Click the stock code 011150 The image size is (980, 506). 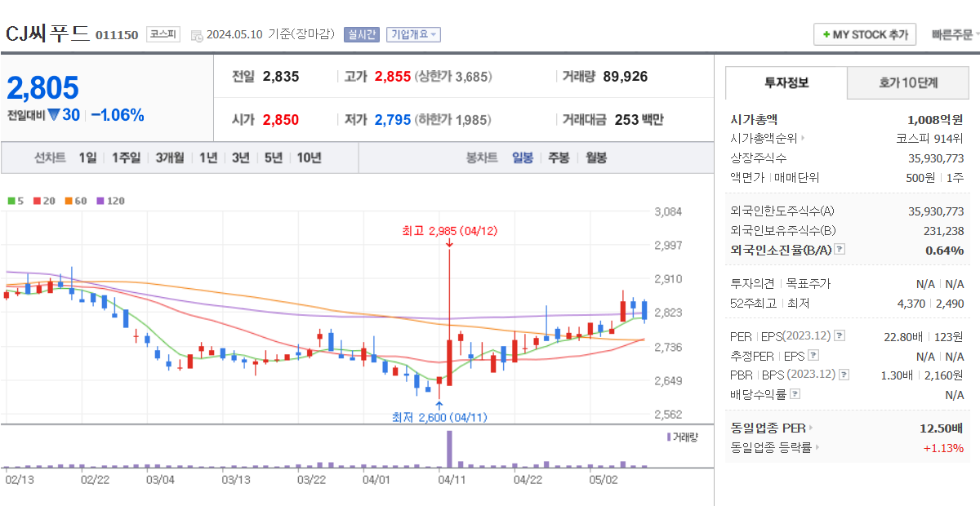tap(117, 35)
